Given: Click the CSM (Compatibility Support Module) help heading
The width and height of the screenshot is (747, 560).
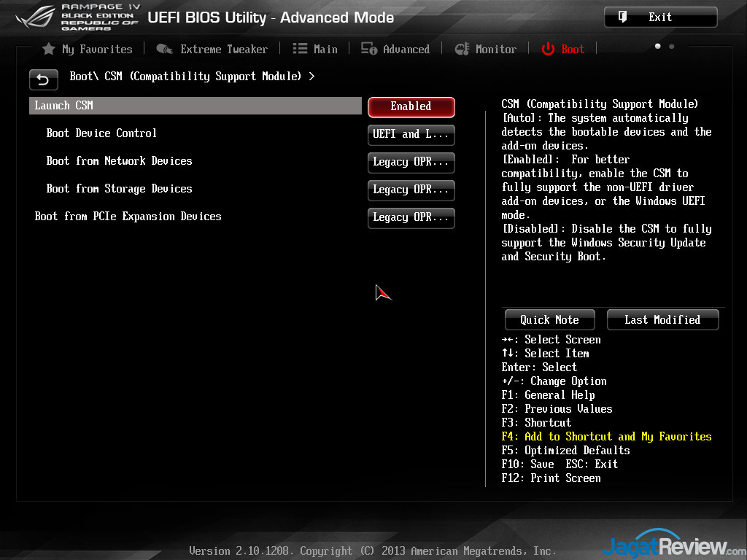Looking at the screenshot, I should coord(600,104).
